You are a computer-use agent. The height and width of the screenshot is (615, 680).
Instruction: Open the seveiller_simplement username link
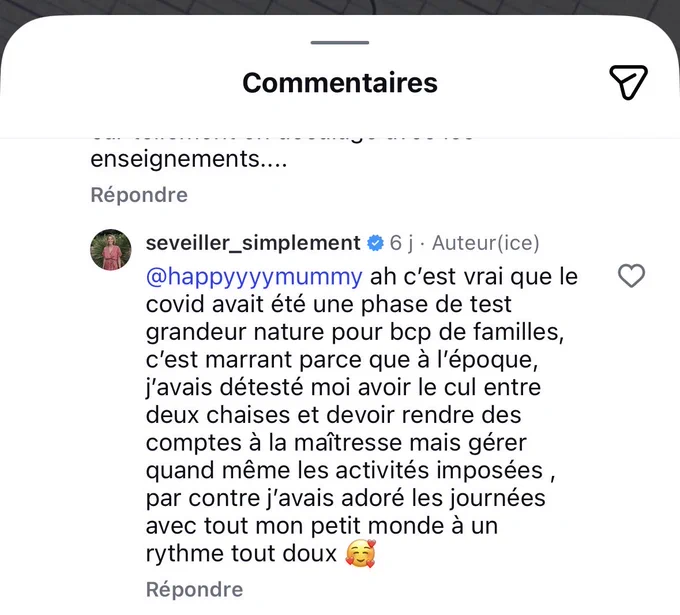coord(253,243)
